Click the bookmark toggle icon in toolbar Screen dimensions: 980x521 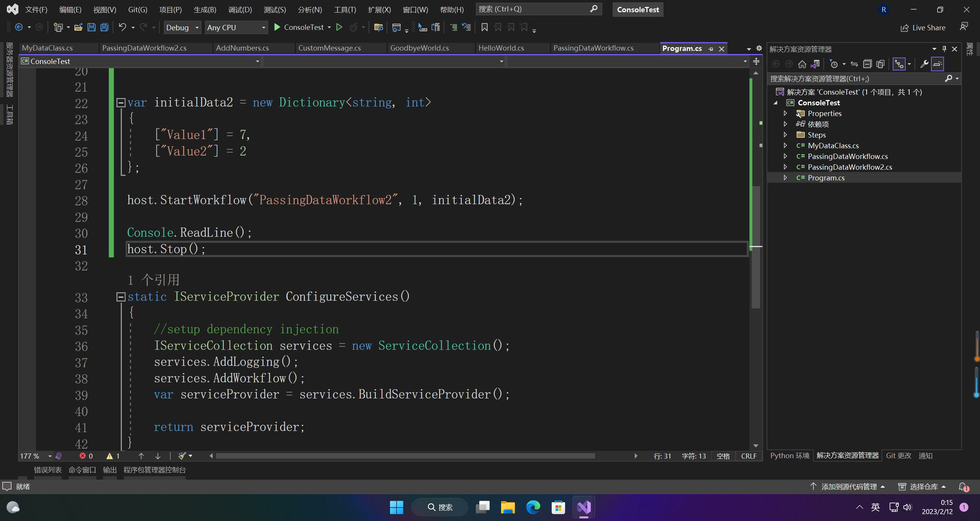[484, 27]
